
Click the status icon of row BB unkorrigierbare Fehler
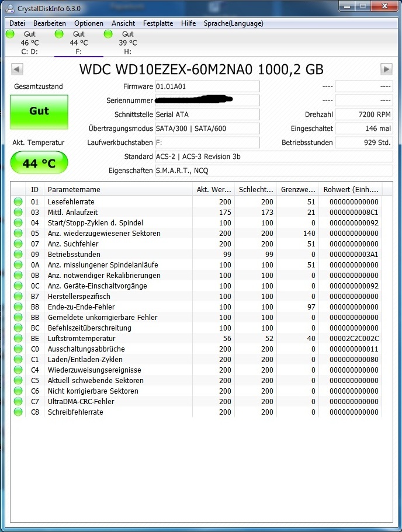coord(18,317)
